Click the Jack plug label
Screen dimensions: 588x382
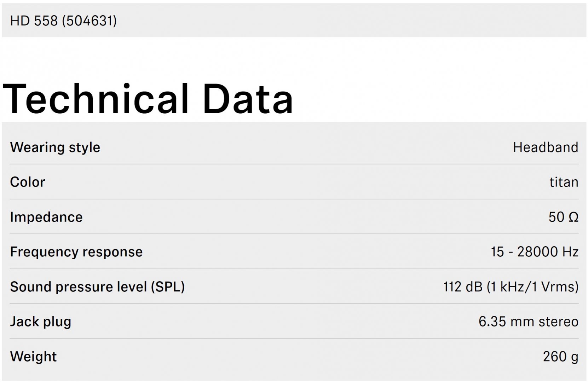coord(40,322)
